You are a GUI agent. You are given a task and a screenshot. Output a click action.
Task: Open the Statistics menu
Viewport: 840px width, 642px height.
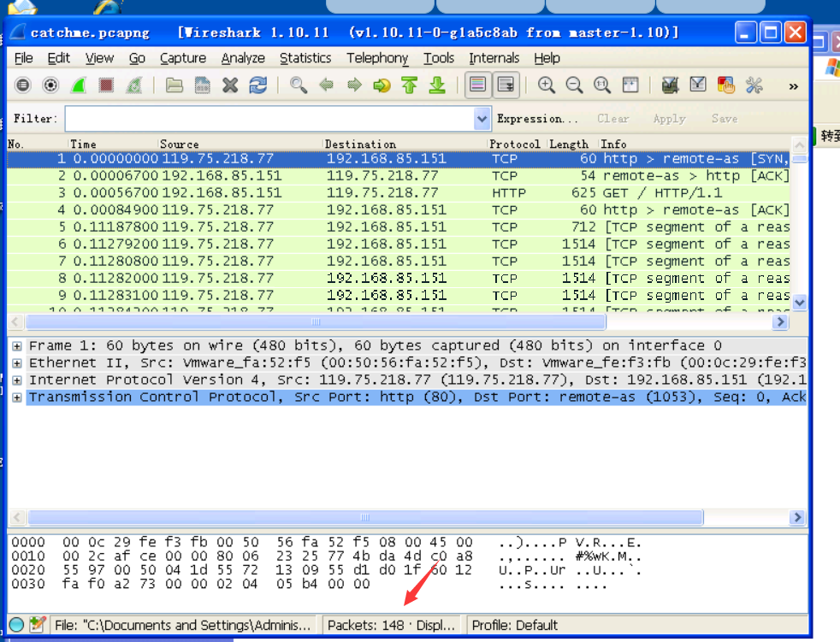tap(305, 58)
